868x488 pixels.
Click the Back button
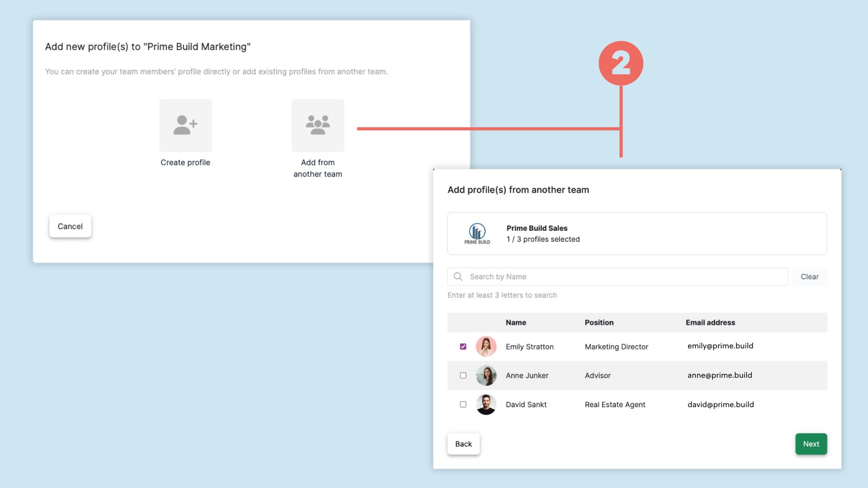click(x=463, y=444)
